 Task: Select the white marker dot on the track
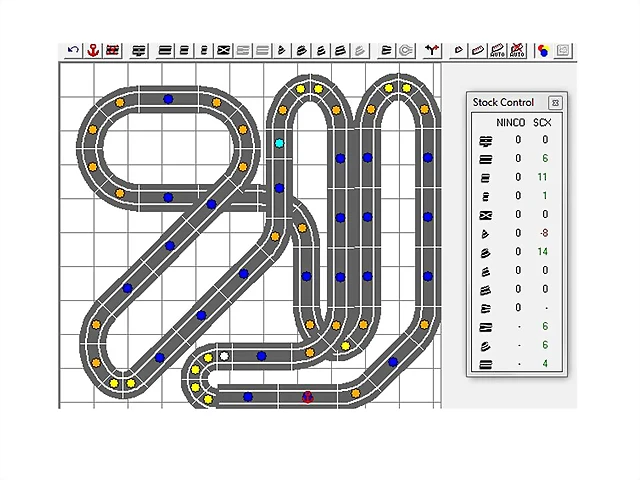(224, 356)
